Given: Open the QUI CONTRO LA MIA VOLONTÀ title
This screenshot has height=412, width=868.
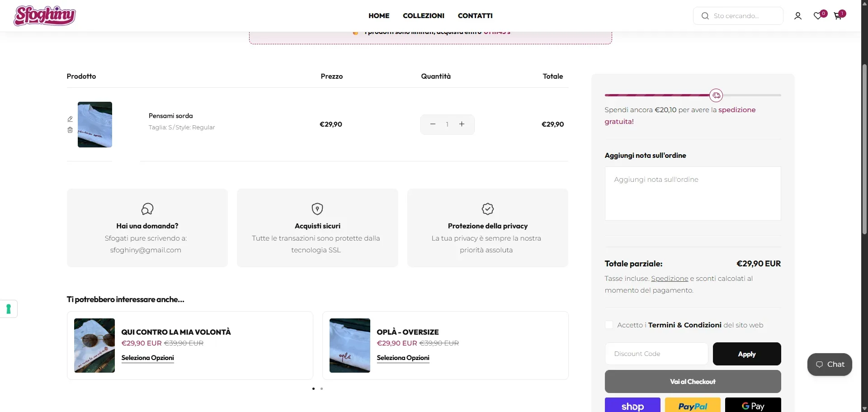Looking at the screenshot, I should pos(176,332).
